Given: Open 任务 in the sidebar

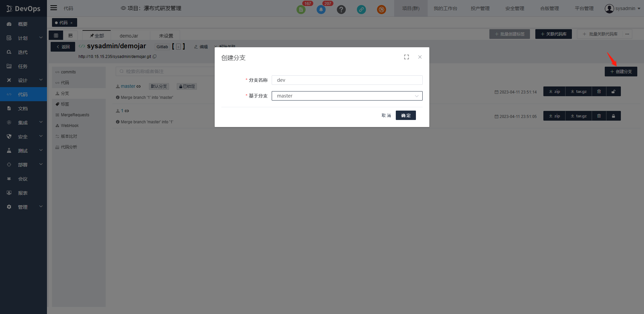Looking at the screenshot, I should (23, 66).
